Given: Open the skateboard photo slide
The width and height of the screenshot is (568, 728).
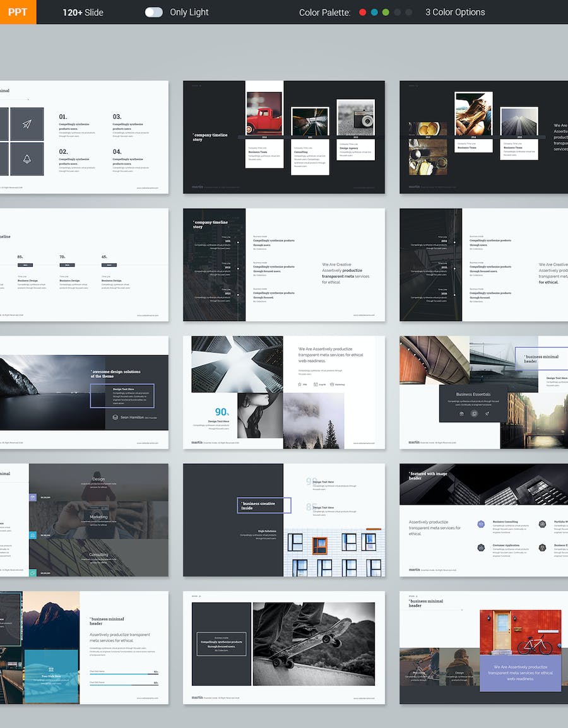Looking at the screenshot, I should click(x=314, y=643).
